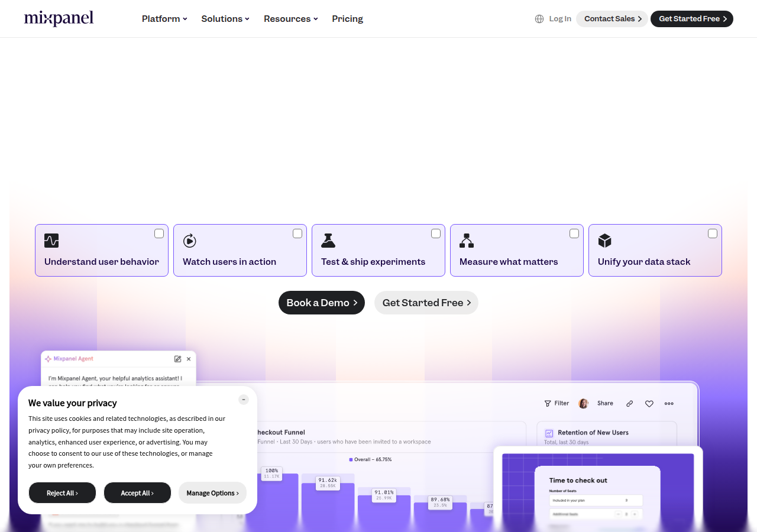Click the Retention of New Users chart icon
The width and height of the screenshot is (757, 532).
(x=549, y=433)
